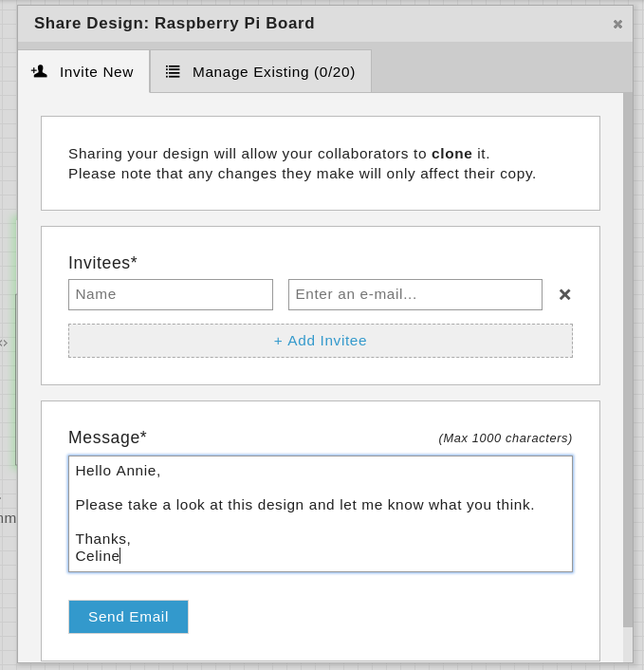Switch to the Invite New tab
The width and height of the screenshot is (644, 670).
tap(83, 71)
